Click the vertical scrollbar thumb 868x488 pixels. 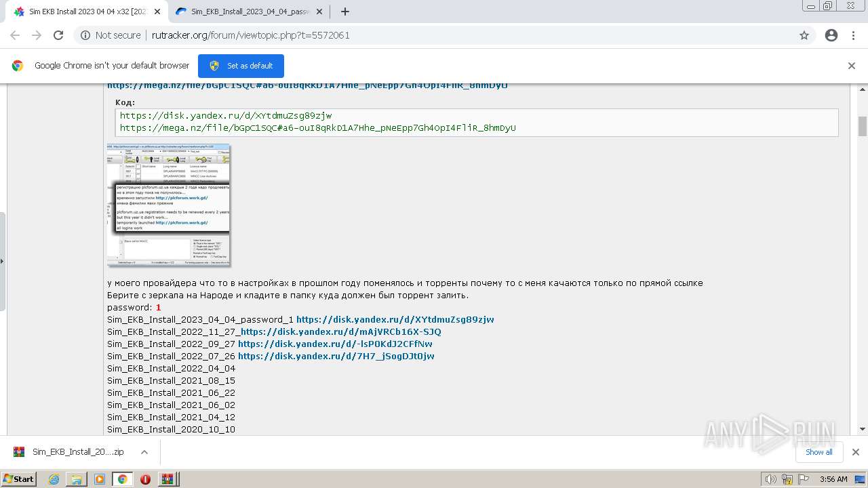(863, 126)
